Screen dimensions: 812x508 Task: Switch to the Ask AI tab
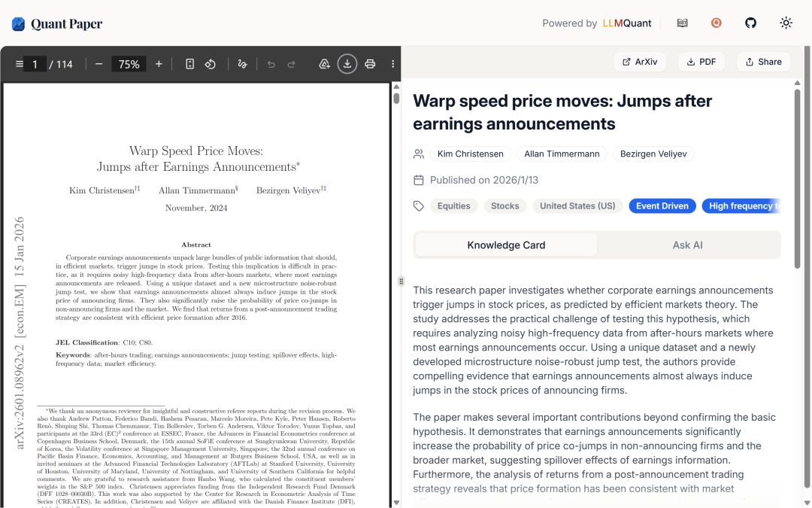(x=687, y=245)
